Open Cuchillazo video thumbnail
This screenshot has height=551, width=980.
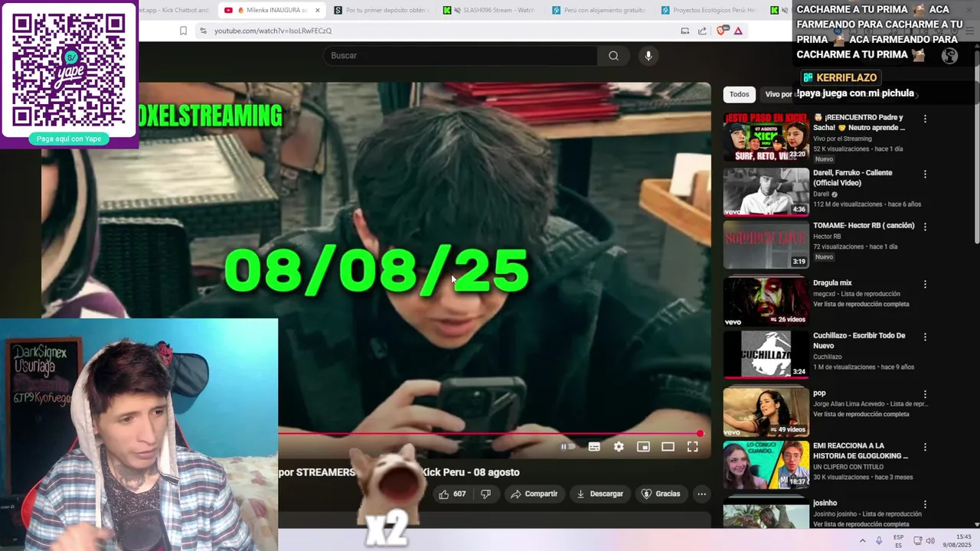(766, 354)
